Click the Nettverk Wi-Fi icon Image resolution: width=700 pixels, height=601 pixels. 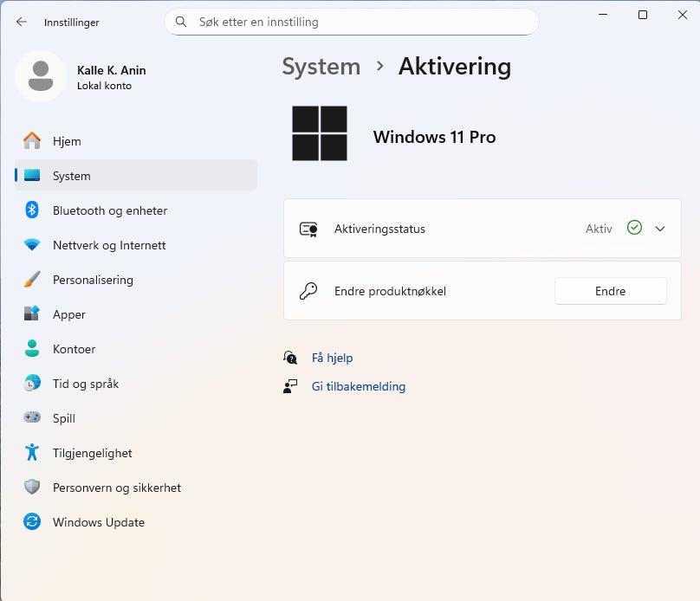coord(32,244)
